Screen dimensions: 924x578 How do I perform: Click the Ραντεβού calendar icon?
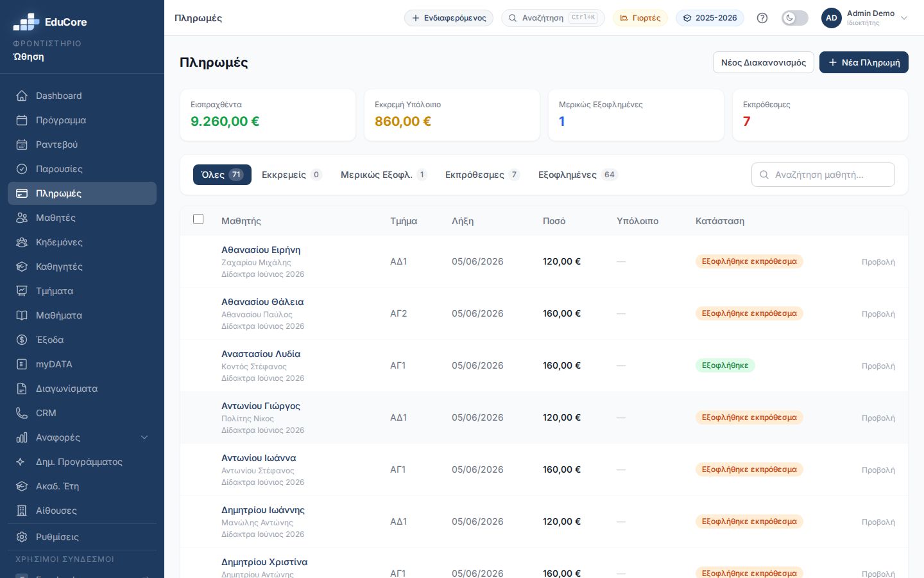pyautogui.click(x=22, y=144)
